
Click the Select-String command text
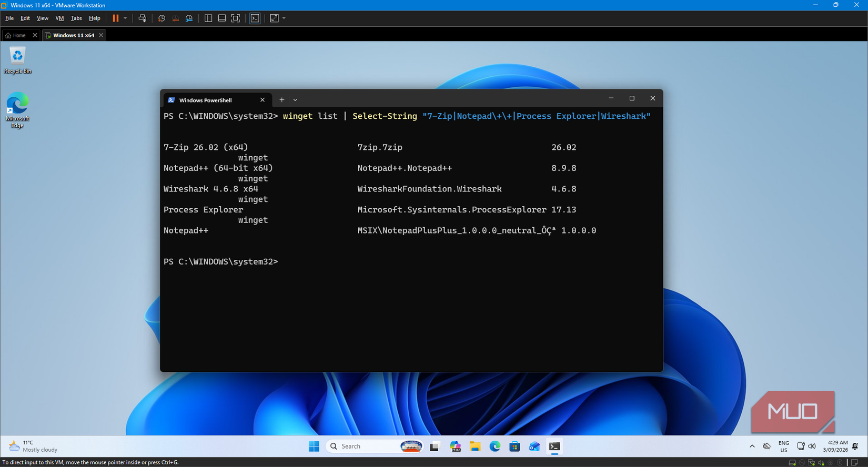[385, 116]
